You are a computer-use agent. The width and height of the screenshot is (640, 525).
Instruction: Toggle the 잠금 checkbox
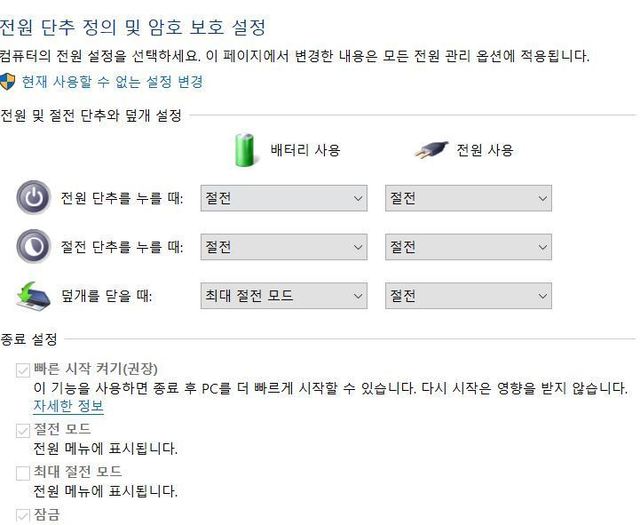tap(23, 515)
